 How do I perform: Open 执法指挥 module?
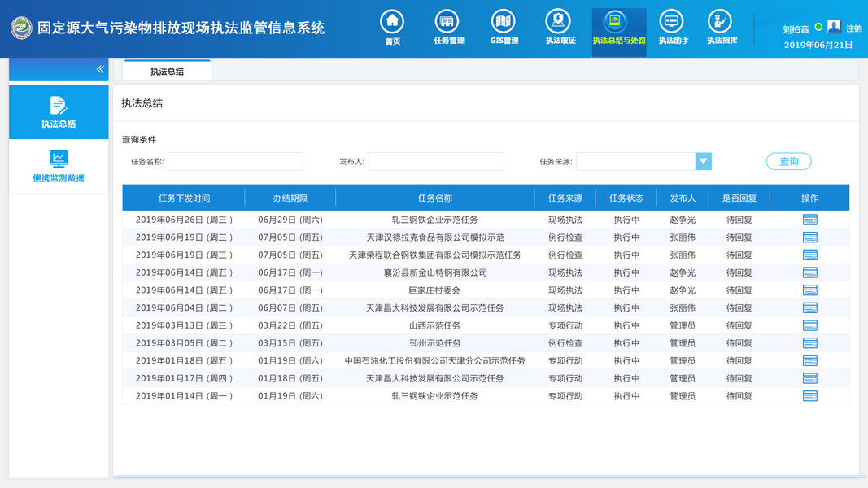[722, 27]
